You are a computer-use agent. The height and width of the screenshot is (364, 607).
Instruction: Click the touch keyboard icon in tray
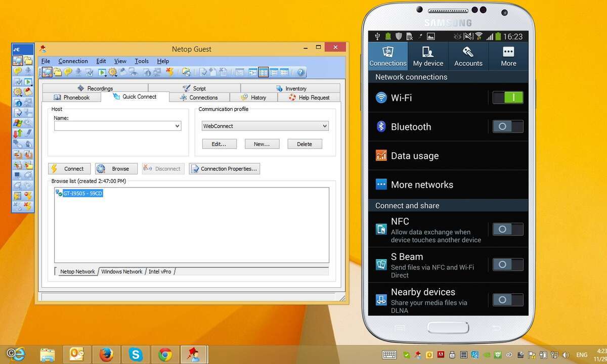coord(389,355)
